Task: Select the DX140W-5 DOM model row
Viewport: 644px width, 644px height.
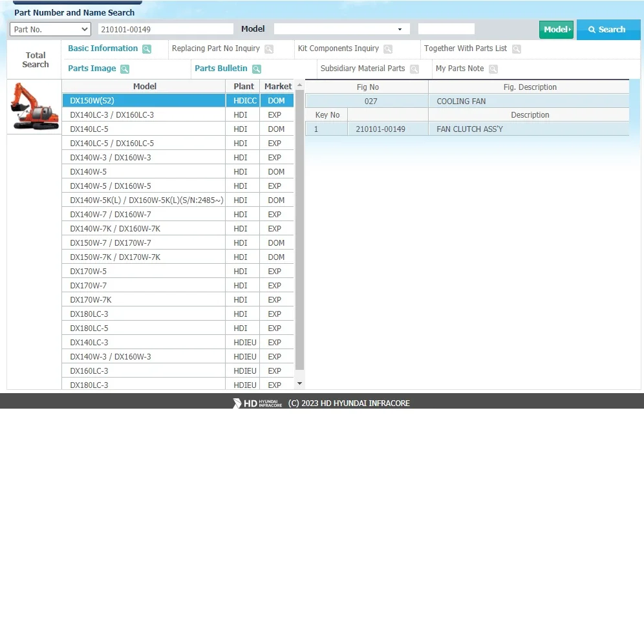Action: [178, 172]
